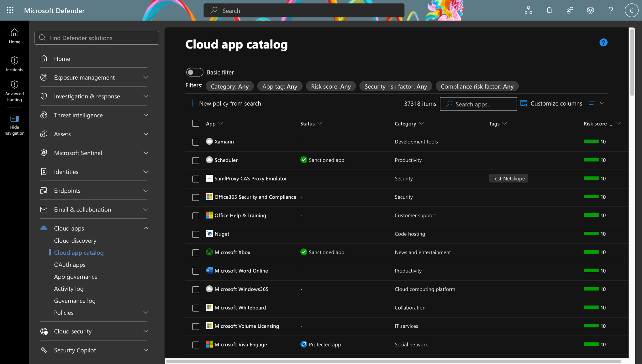Select the Nuget row checkbox
Image resolution: width=642 pixels, height=364 pixels.
(196, 234)
